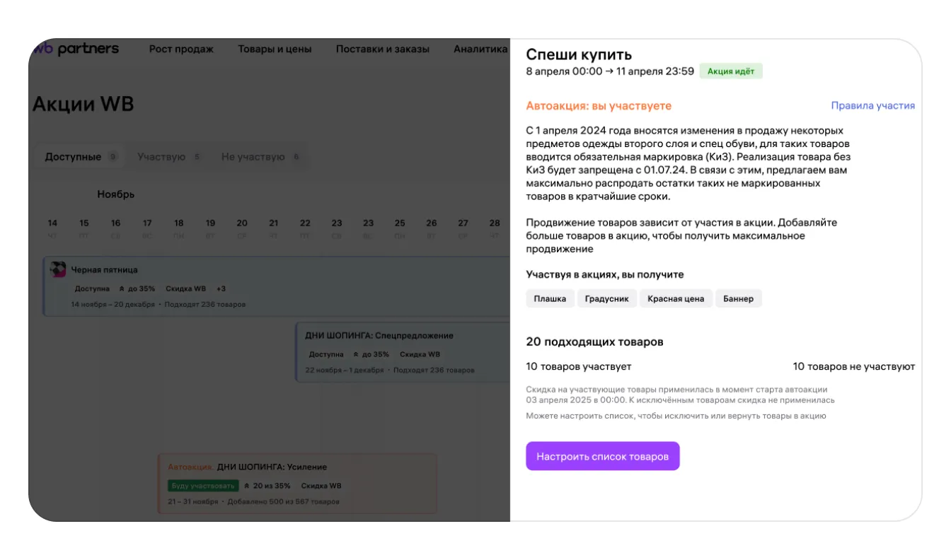Click the 20 подходящих товаров heading
Screen dimensions: 951x560
point(594,342)
